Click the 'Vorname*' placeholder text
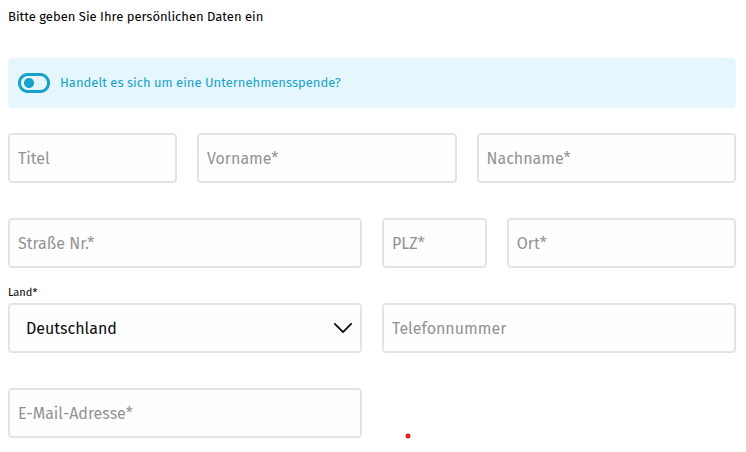This screenshot has height=452, width=746. [242, 158]
